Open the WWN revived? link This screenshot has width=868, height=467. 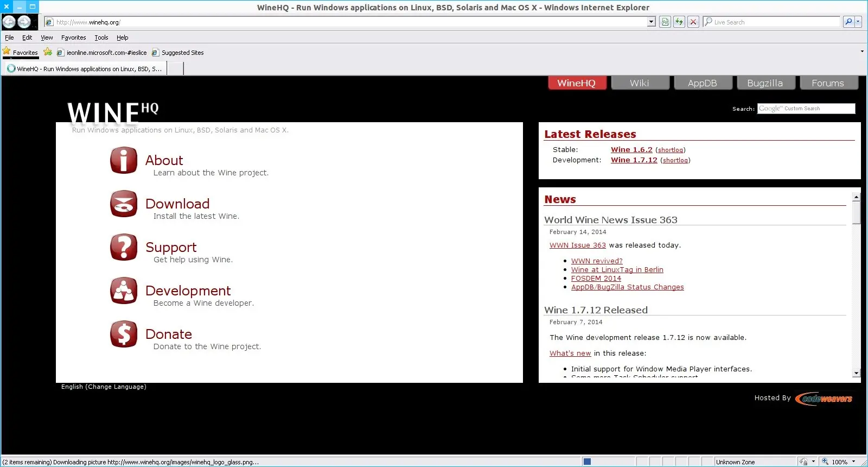point(597,261)
